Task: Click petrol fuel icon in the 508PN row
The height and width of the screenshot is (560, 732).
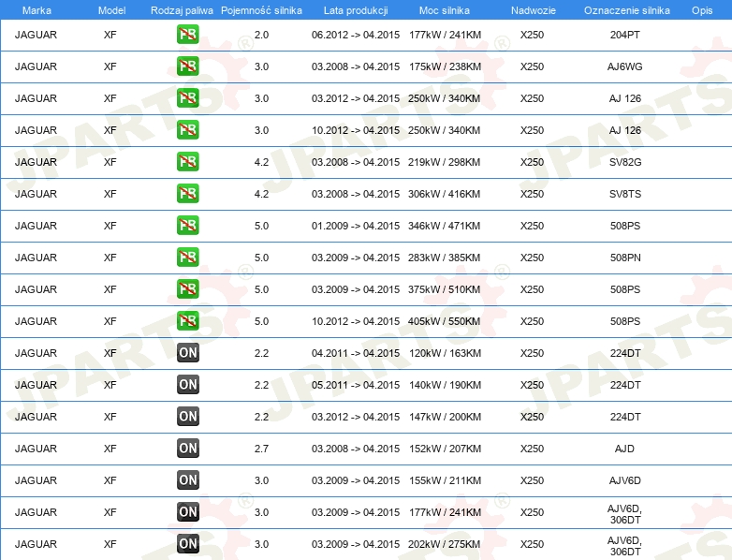Action: (x=187, y=257)
